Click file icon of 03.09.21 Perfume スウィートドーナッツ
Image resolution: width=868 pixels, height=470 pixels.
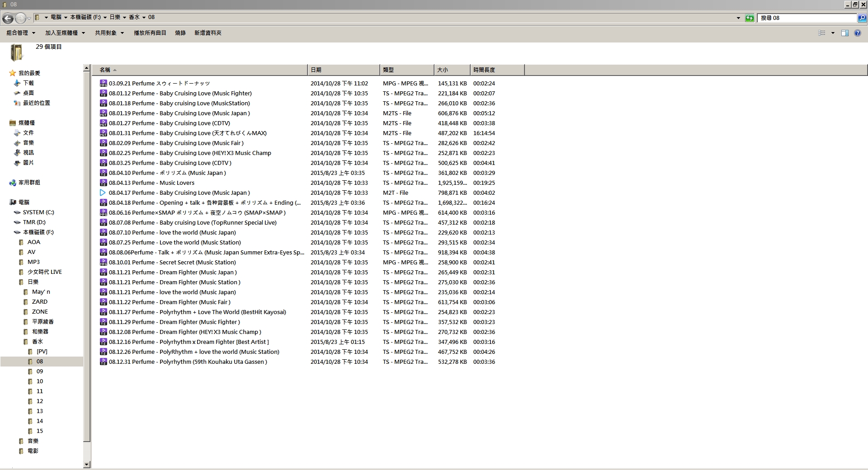103,83
